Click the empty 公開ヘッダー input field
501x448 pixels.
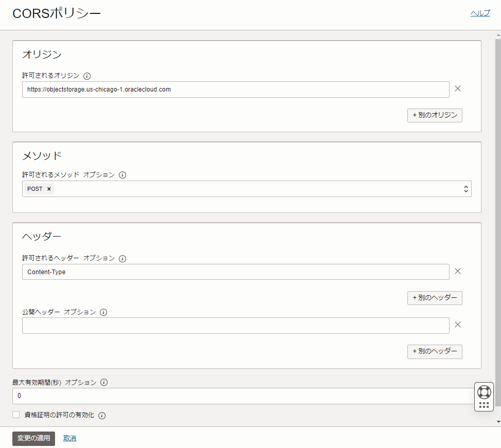236,326
